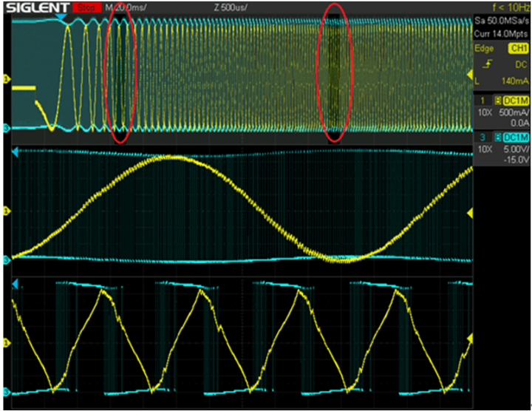Click the yellow trigger level arrow in middle panel
The height and width of the screenshot is (411, 532).
pos(468,214)
